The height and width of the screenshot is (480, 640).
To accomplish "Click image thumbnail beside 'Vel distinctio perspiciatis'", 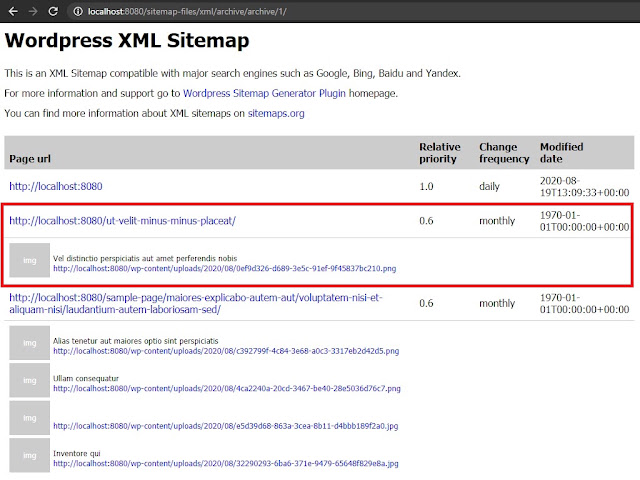I will [30, 260].
